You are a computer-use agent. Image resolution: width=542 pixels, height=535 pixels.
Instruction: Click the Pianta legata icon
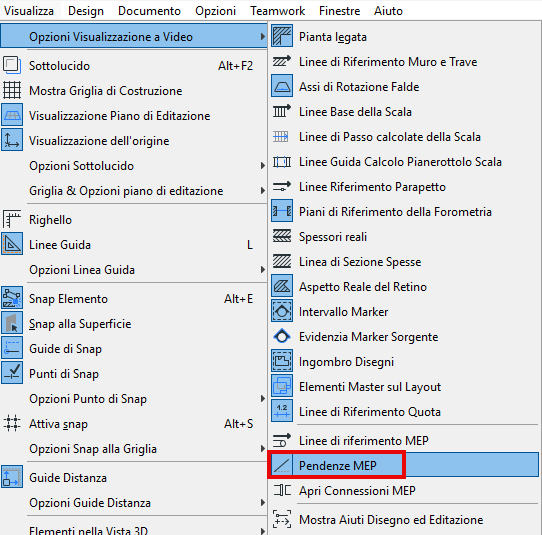[x=282, y=36]
